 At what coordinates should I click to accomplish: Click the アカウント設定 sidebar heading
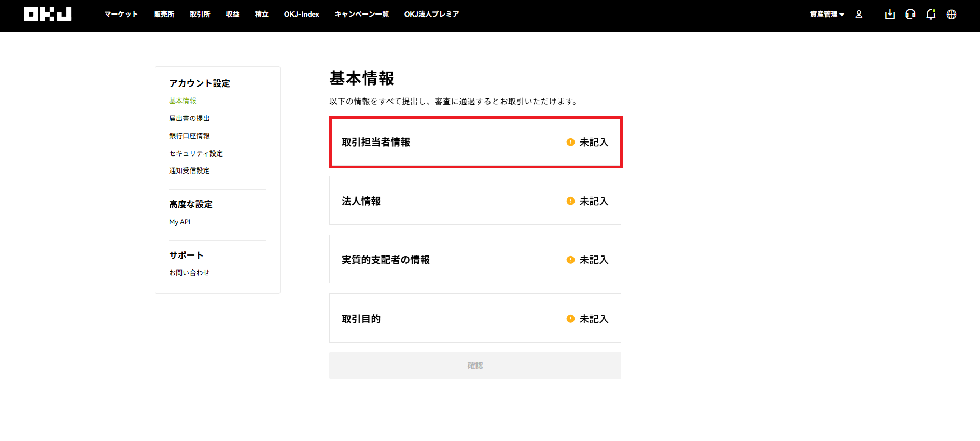coord(200,83)
